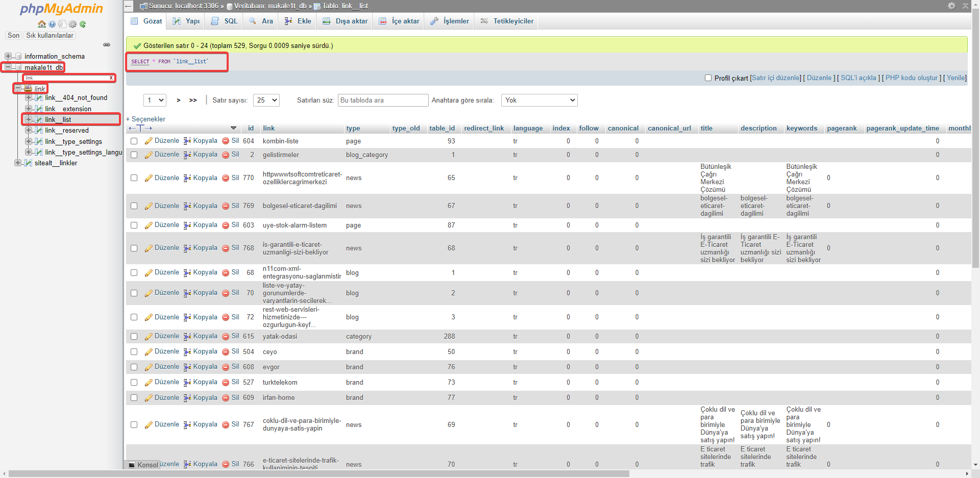
Task: Open the Konsol console bar
Action: [x=143, y=465]
